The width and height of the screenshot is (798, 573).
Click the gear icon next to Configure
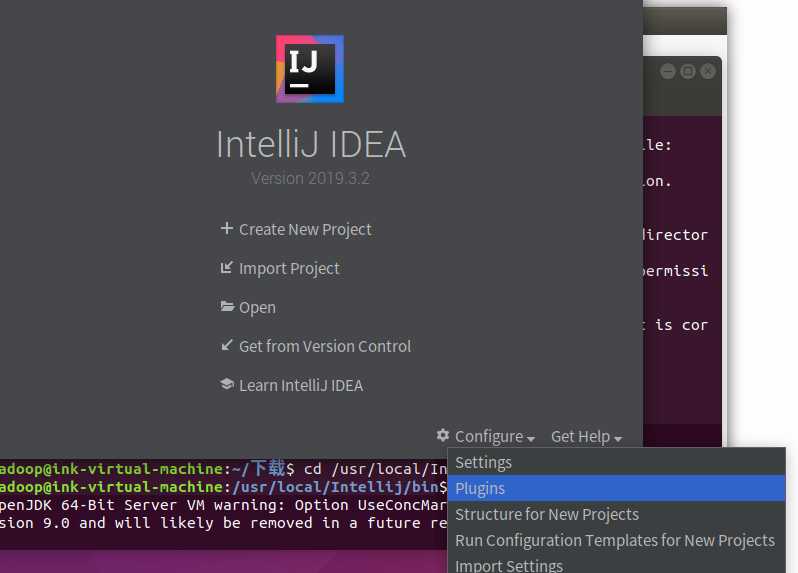[443, 435]
